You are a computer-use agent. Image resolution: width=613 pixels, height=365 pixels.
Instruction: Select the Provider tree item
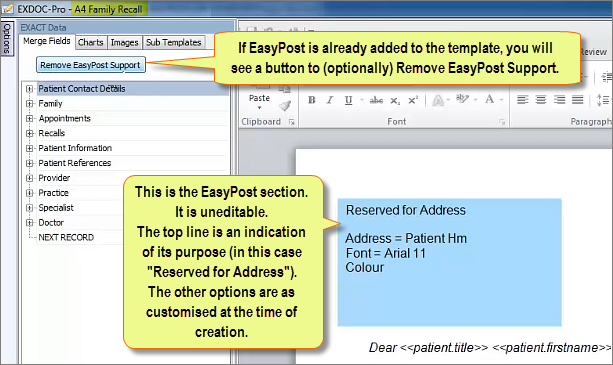click(54, 178)
